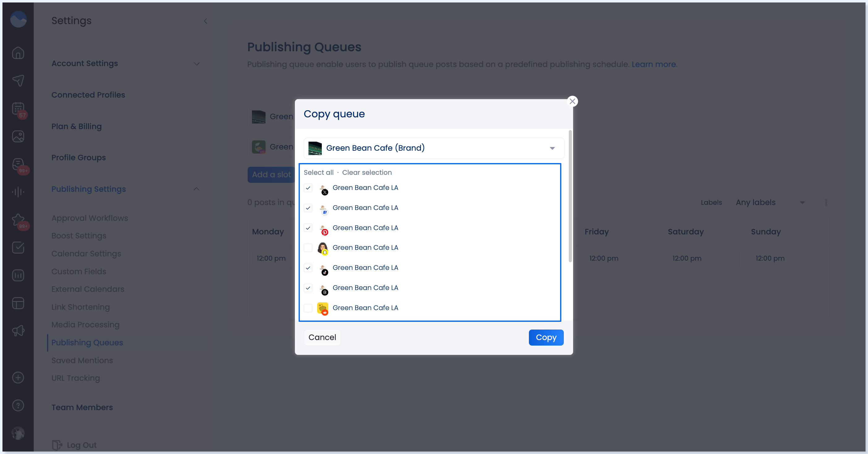Open the dashboard layout icon
Image resolution: width=868 pixels, height=454 pixels.
pyautogui.click(x=18, y=303)
